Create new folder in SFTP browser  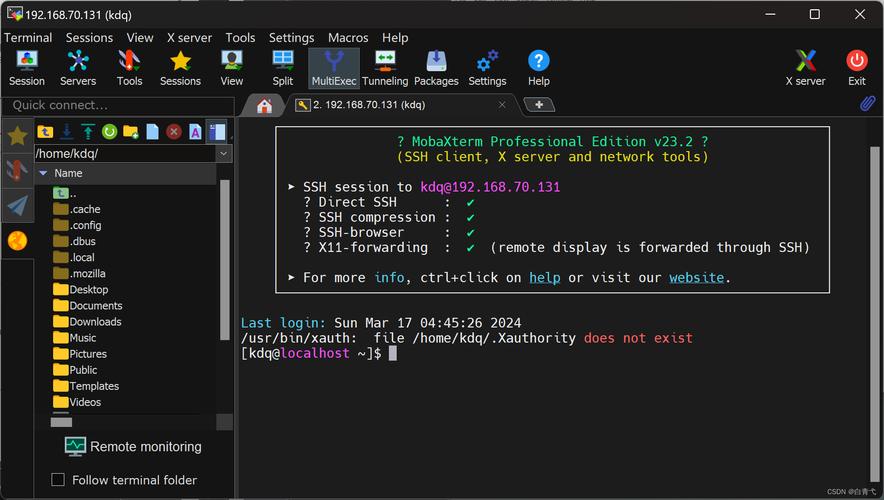point(130,131)
